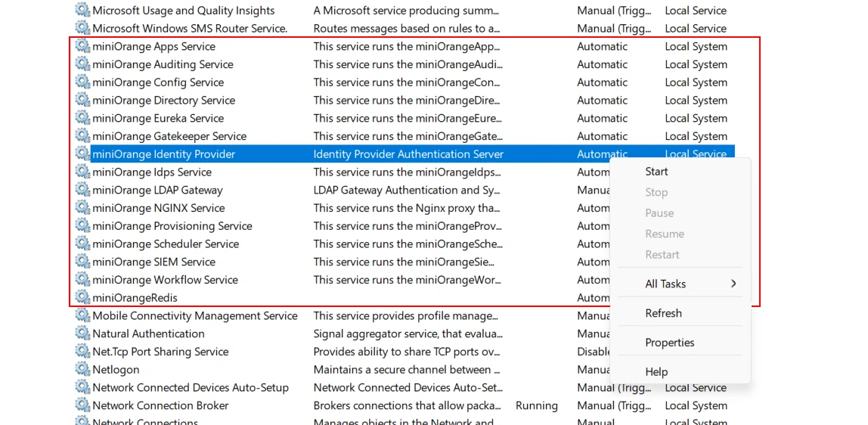Click gear icon of Netlogon service
Screen dimensions: 868x425
pyautogui.click(x=82, y=369)
